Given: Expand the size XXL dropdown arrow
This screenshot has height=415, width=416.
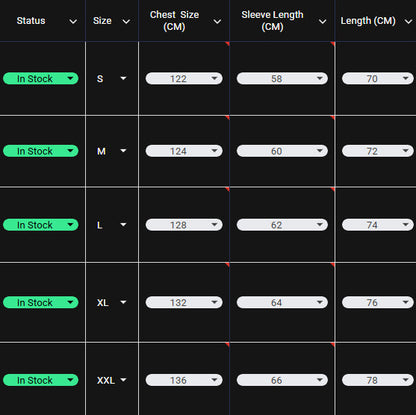Looking at the screenshot, I should pyautogui.click(x=123, y=380).
